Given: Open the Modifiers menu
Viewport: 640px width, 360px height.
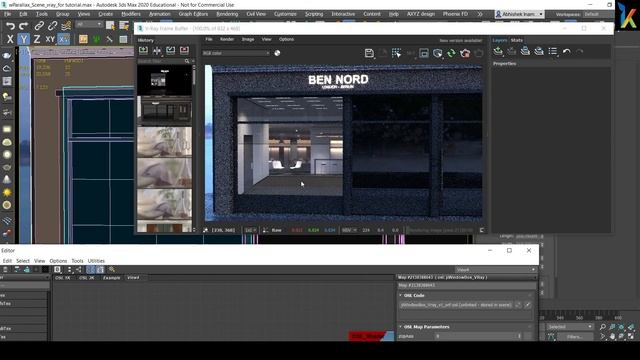Looking at the screenshot, I should click(131, 14).
